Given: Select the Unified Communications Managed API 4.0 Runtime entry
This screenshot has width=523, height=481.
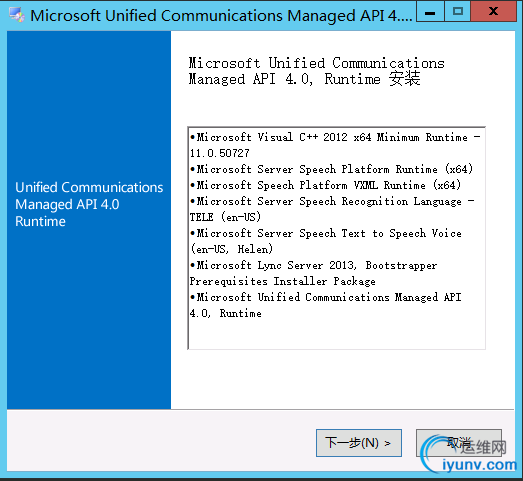Looking at the screenshot, I should (x=326, y=305).
